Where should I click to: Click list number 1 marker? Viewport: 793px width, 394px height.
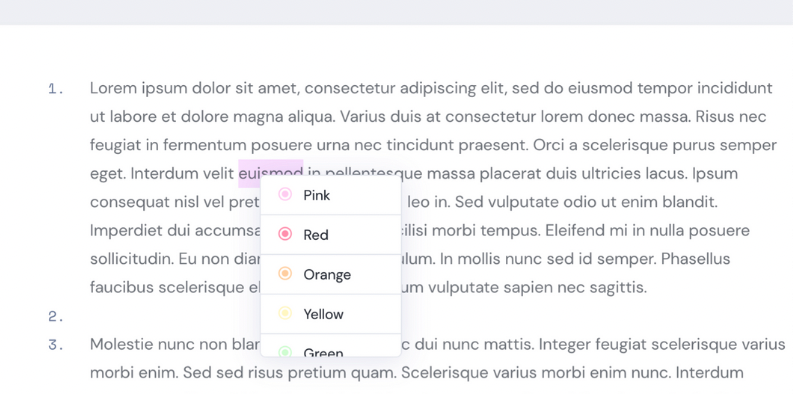(x=56, y=90)
